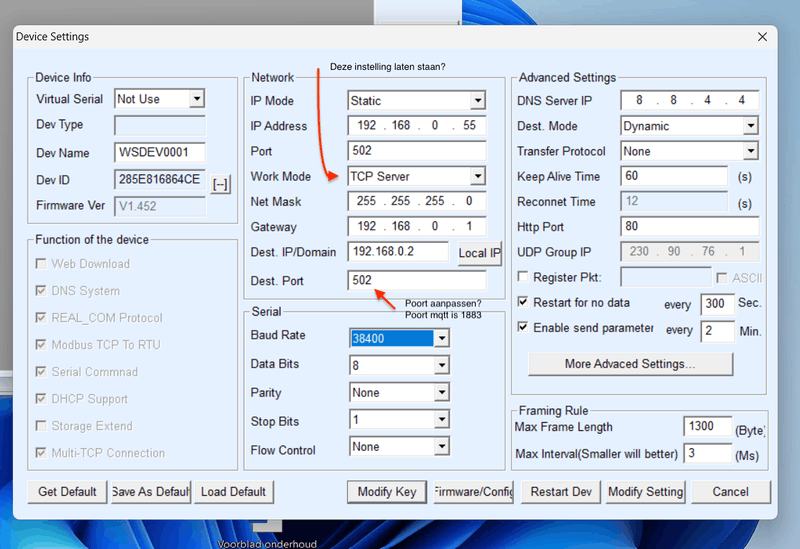Click the Firmware Ver field

point(160,206)
